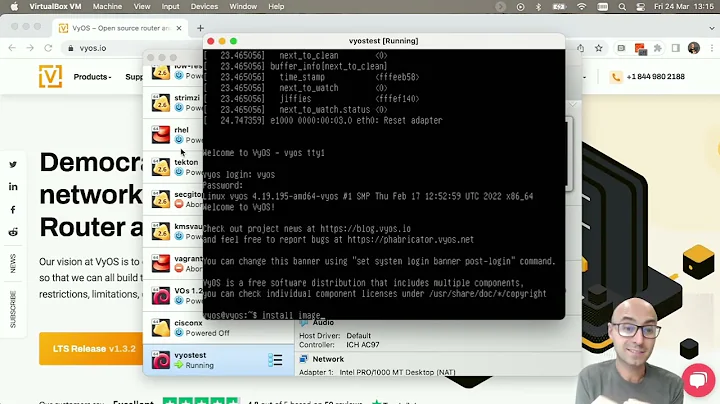
Task: Click the Audio section header in details
Action: click(x=323, y=323)
